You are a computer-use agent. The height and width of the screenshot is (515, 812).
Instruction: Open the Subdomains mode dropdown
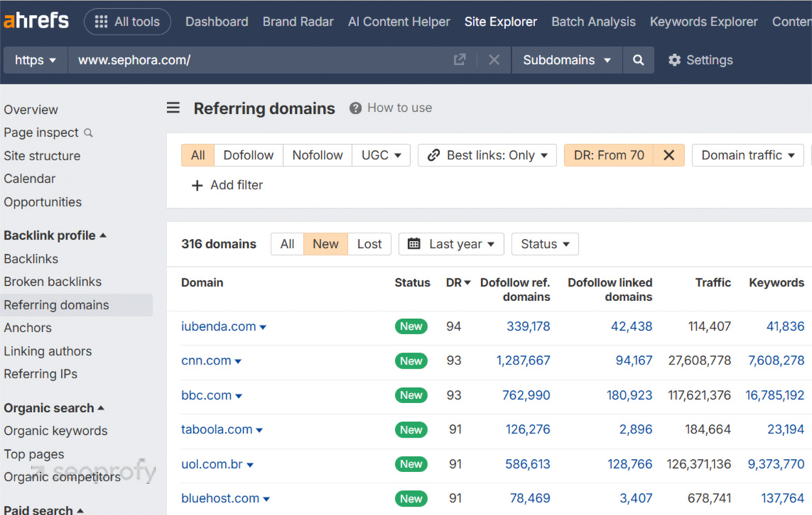coord(566,60)
